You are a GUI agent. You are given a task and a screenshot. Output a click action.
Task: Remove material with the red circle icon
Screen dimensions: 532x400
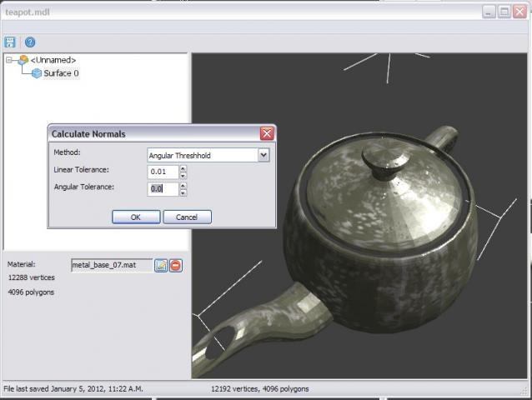coord(176,265)
